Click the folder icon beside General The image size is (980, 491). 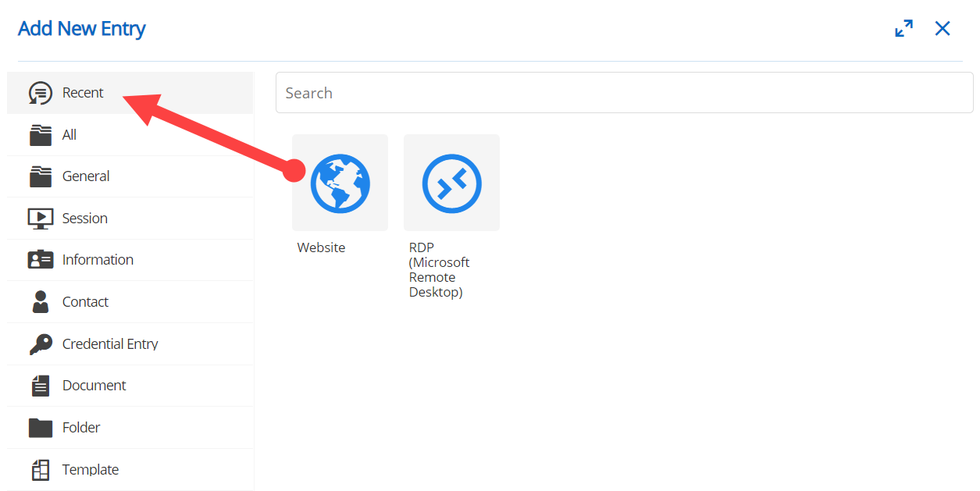(x=41, y=176)
